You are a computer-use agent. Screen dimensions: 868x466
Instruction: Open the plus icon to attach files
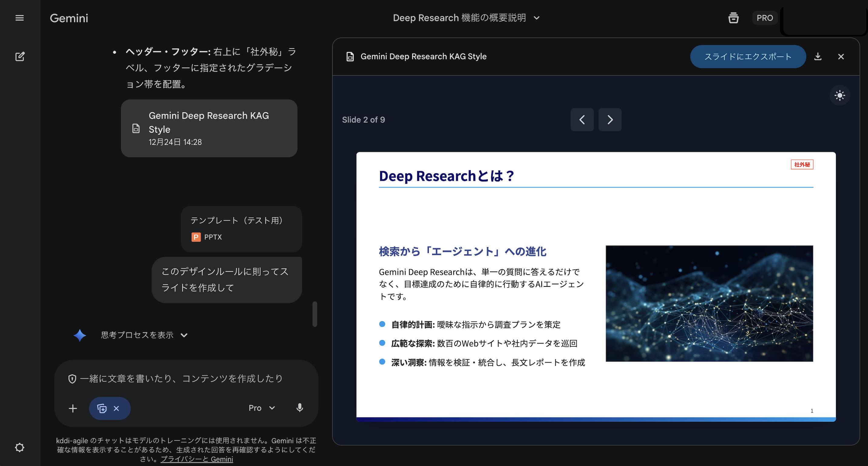click(73, 408)
